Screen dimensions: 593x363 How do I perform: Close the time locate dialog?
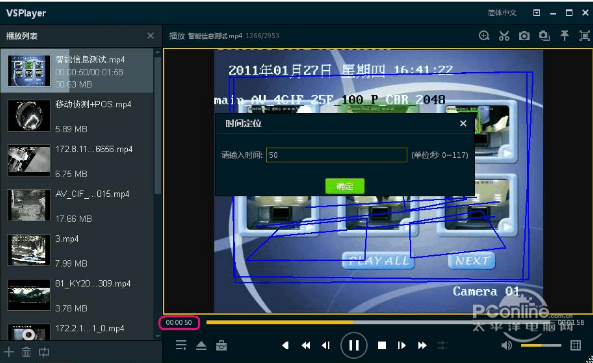(x=463, y=123)
